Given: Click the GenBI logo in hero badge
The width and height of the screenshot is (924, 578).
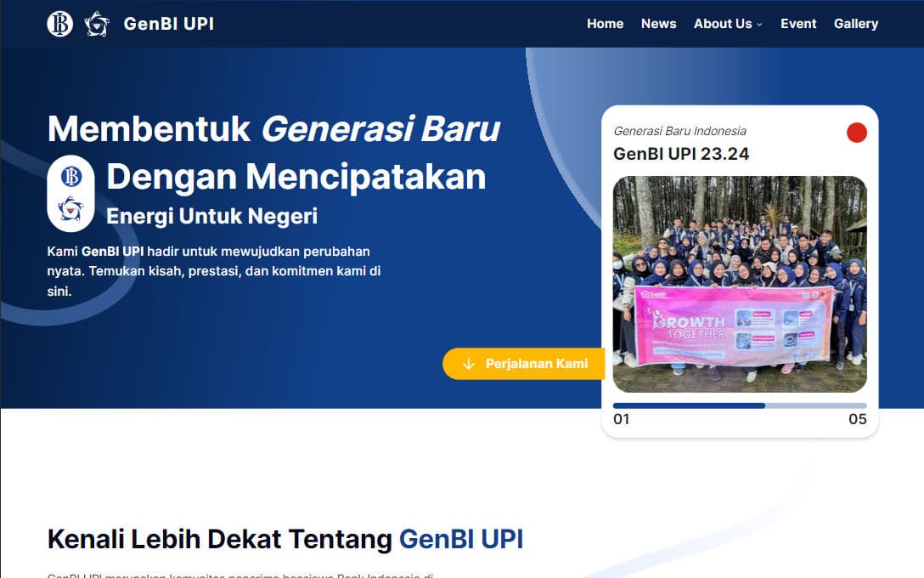Looking at the screenshot, I should click(70, 209).
